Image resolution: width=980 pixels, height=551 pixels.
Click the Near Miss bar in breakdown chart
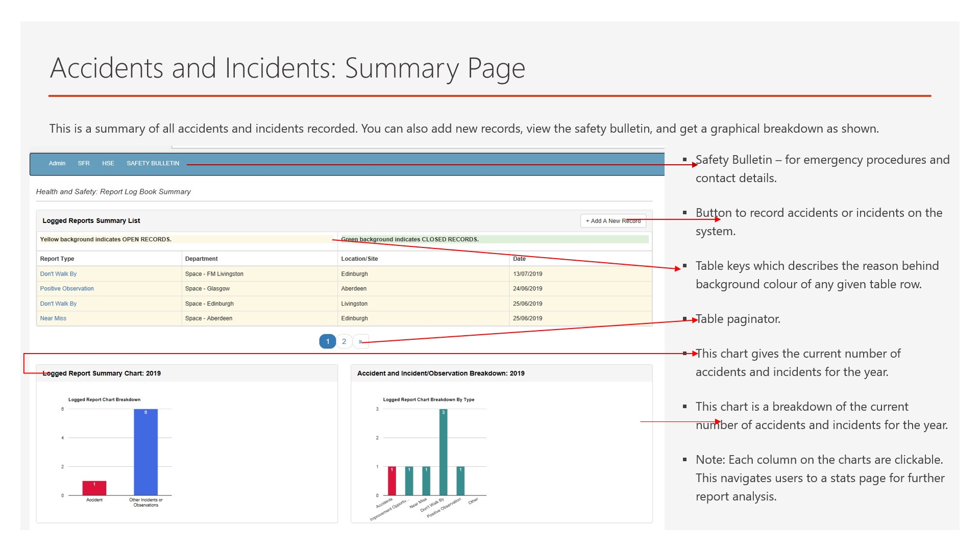[x=426, y=481]
